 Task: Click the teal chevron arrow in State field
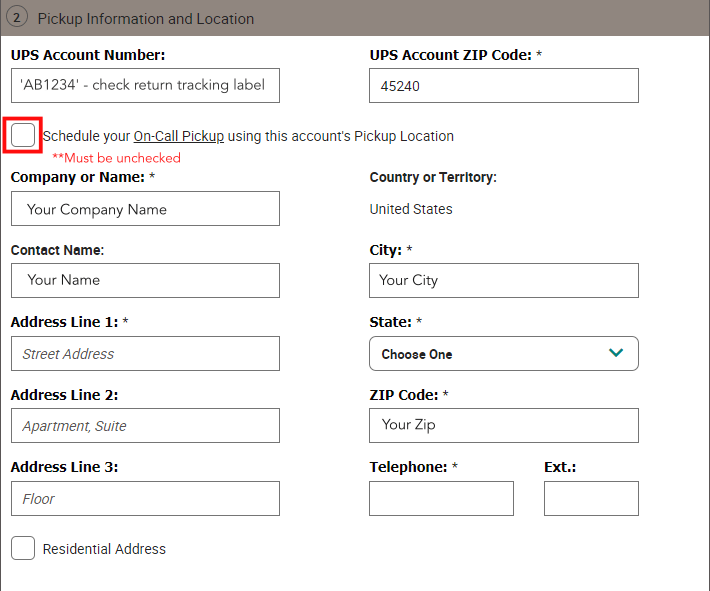point(616,353)
